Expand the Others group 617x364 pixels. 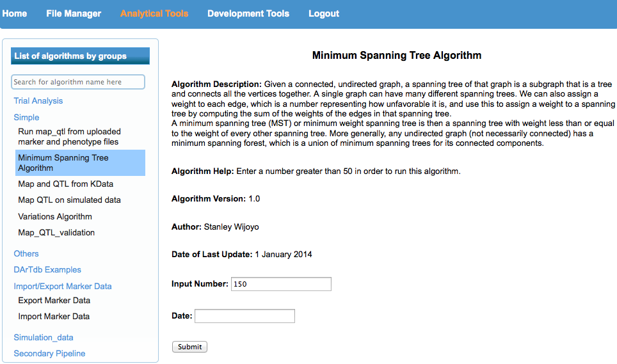(26, 253)
